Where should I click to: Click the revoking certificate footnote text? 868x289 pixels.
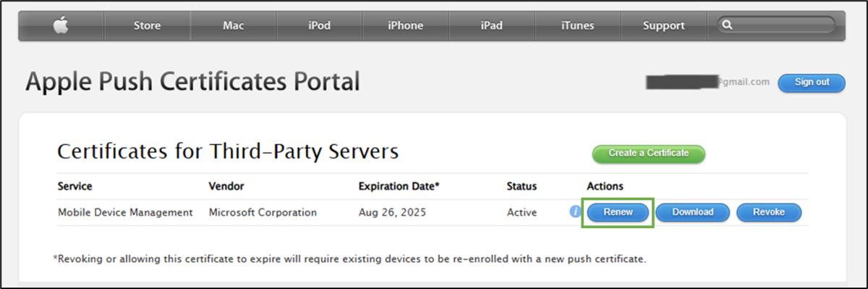[349, 259]
